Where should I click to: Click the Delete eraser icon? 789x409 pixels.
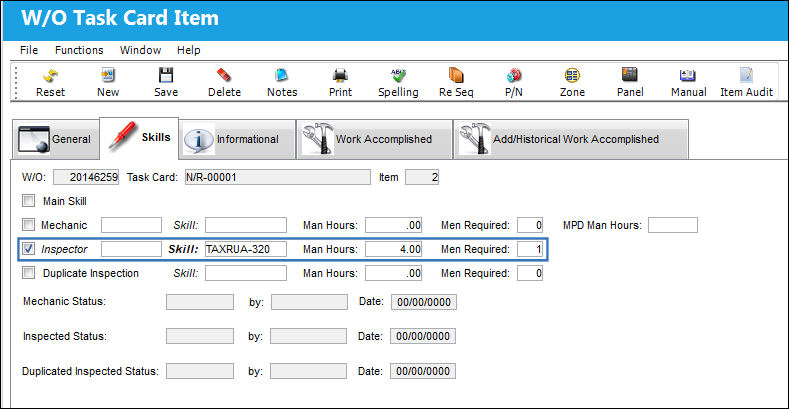coord(224,75)
